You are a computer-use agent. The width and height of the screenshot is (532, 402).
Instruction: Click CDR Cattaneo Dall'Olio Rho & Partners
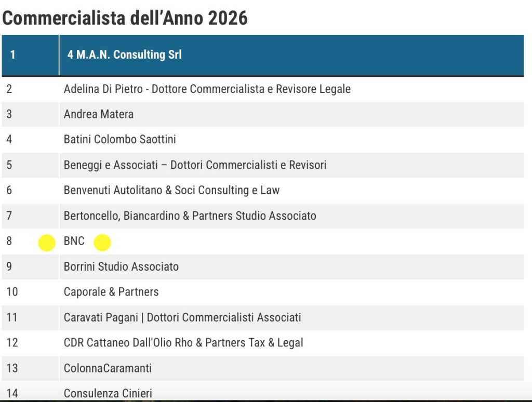pos(183,343)
